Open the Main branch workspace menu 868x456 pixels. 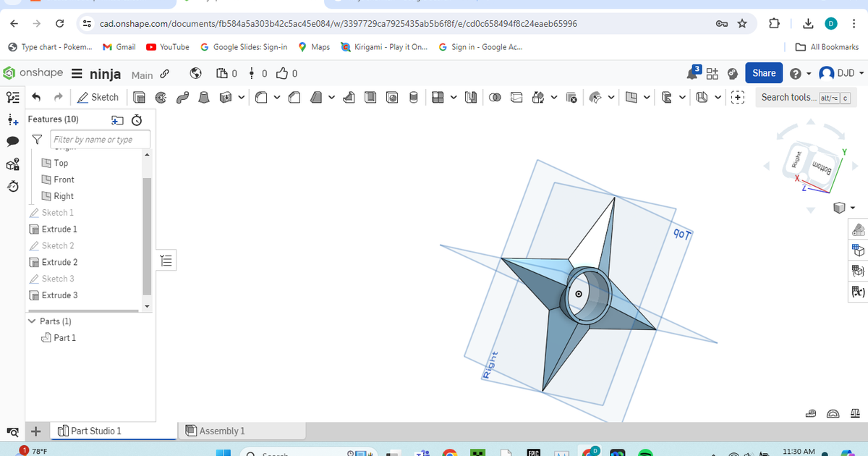point(141,75)
